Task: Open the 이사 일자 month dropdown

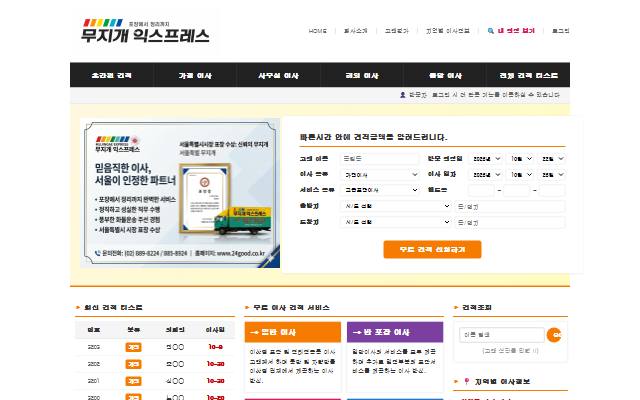Action: point(521,175)
